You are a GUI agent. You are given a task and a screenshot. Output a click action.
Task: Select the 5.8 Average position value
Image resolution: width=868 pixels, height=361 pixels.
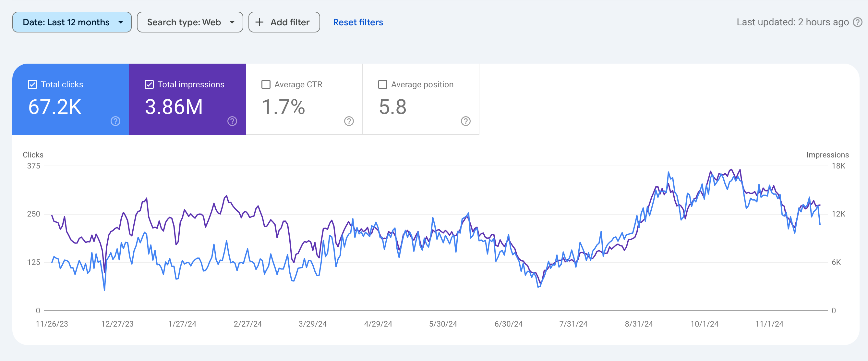(x=392, y=107)
